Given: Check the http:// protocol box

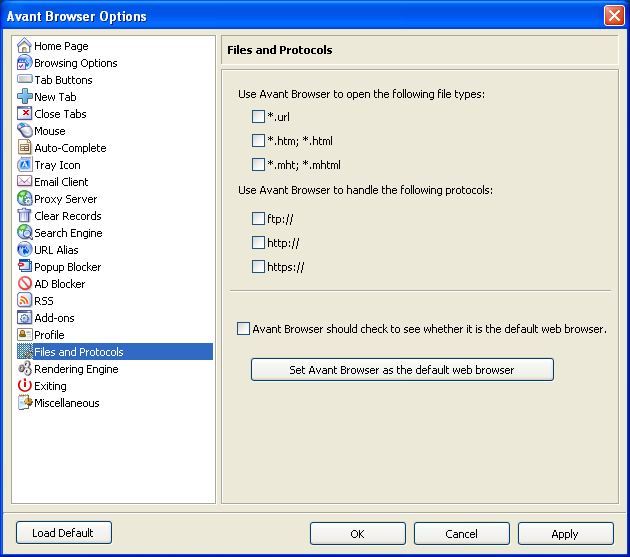Looking at the screenshot, I should coord(258,243).
